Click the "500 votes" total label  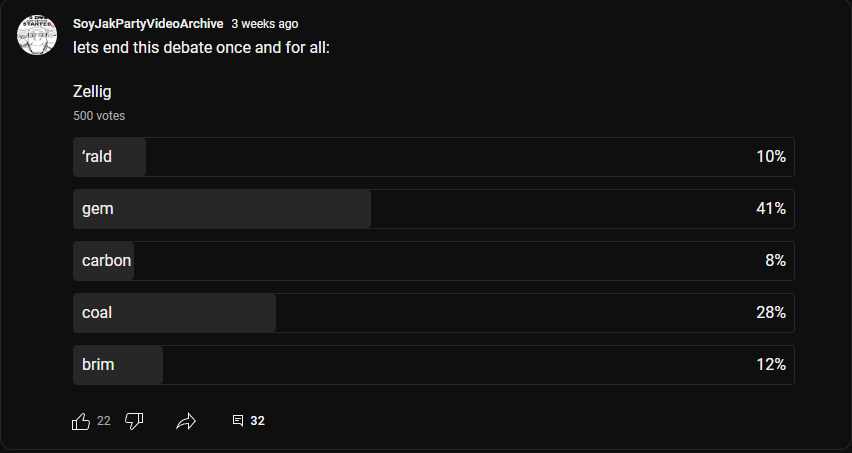pyautogui.click(x=99, y=116)
